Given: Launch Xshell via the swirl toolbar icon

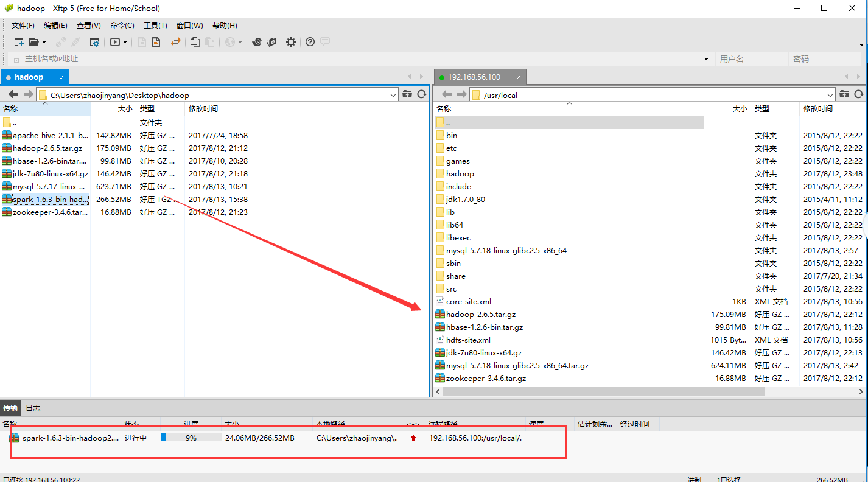Looking at the screenshot, I should click(x=257, y=42).
